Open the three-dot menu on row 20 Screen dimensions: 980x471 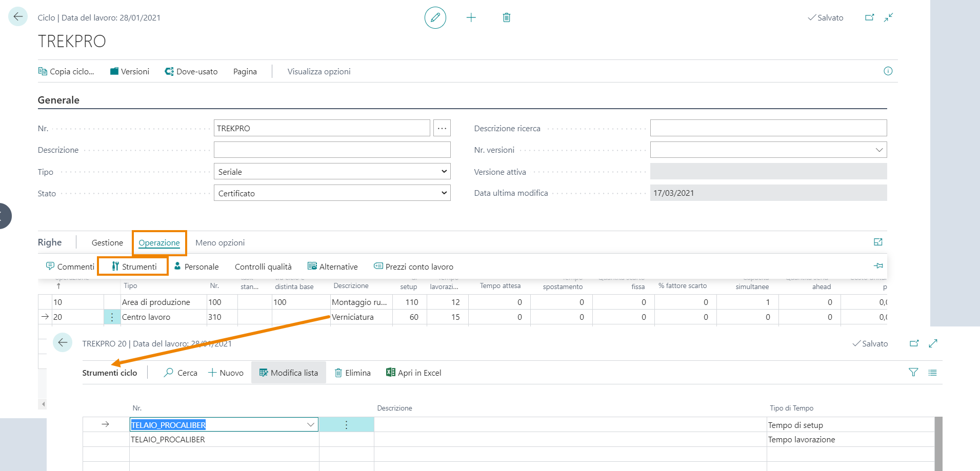[x=112, y=317]
